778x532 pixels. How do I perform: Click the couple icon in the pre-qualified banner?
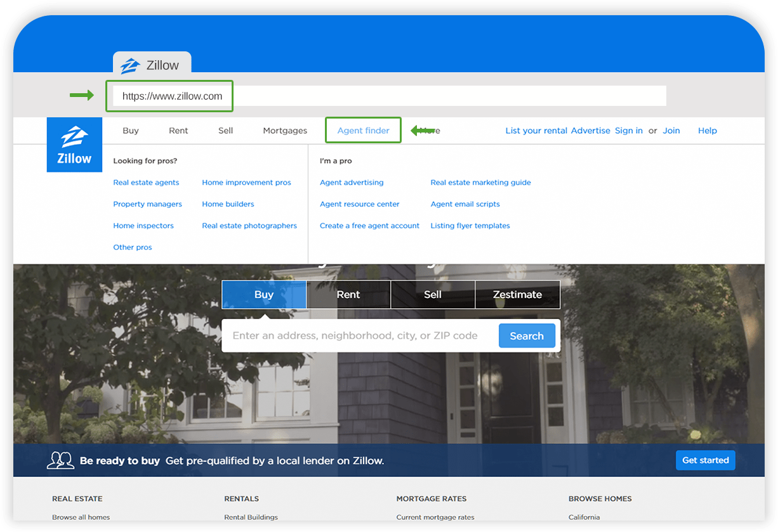(61, 460)
